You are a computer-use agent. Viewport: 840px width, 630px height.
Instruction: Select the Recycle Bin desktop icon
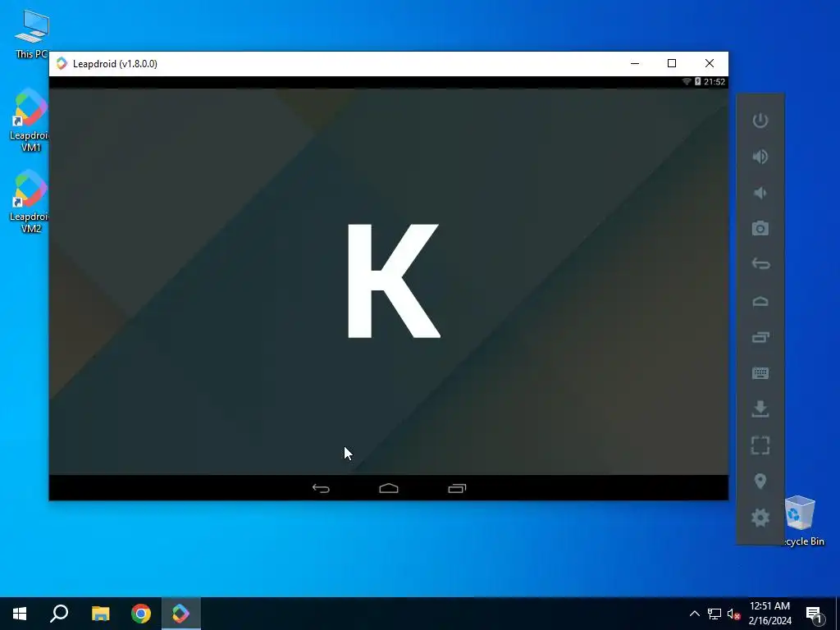(x=801, y=521)
